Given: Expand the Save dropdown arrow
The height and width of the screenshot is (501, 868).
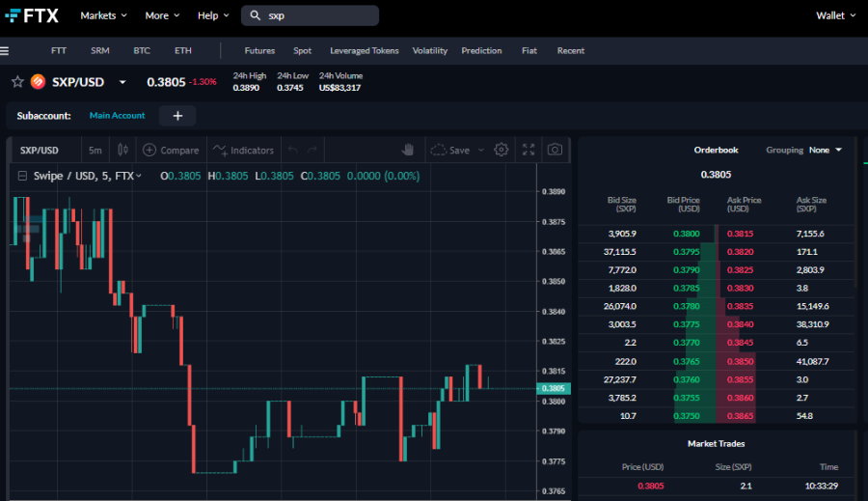Looking at the screenshot, I should click(481, 151).
